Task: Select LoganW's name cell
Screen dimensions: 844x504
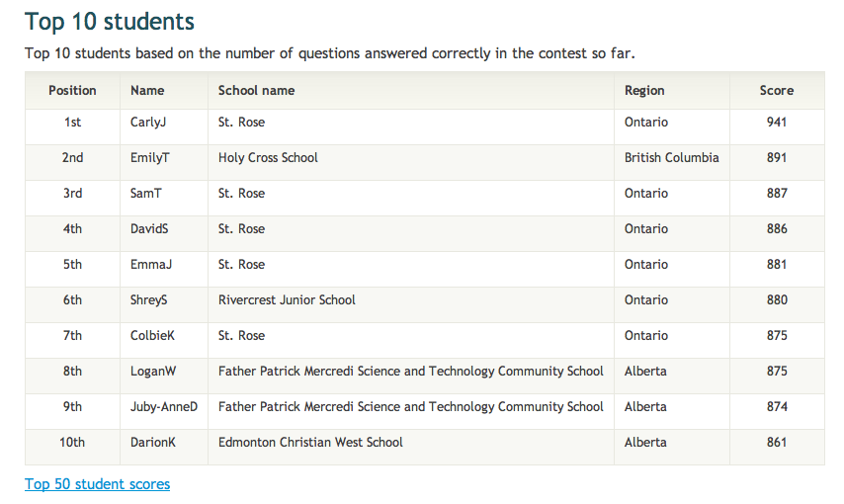Action: 152,372
